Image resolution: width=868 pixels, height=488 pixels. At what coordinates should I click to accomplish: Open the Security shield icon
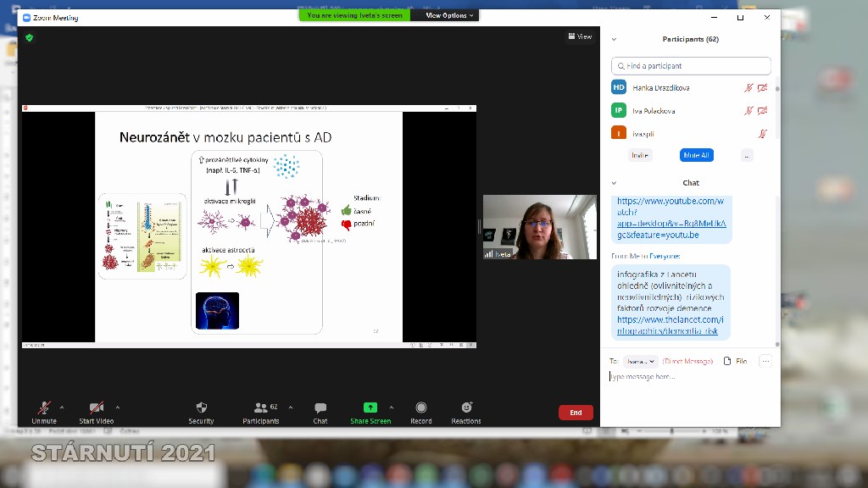(201, 408)
